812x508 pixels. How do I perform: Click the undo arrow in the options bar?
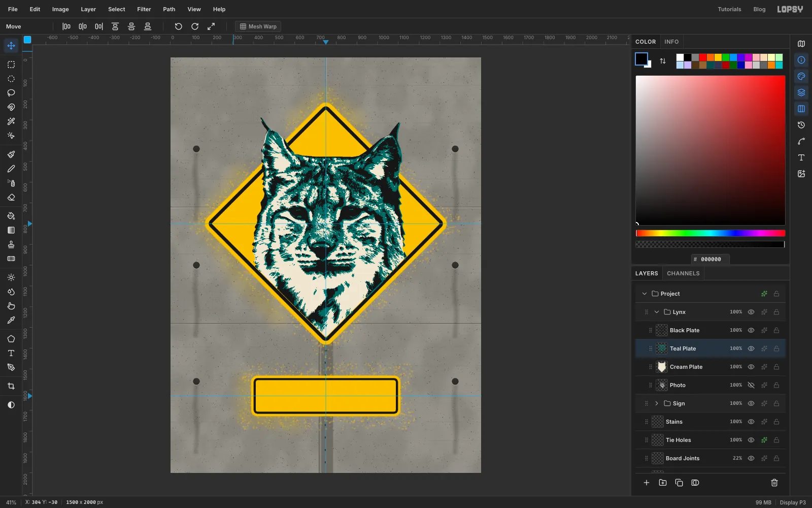[179, 26]
